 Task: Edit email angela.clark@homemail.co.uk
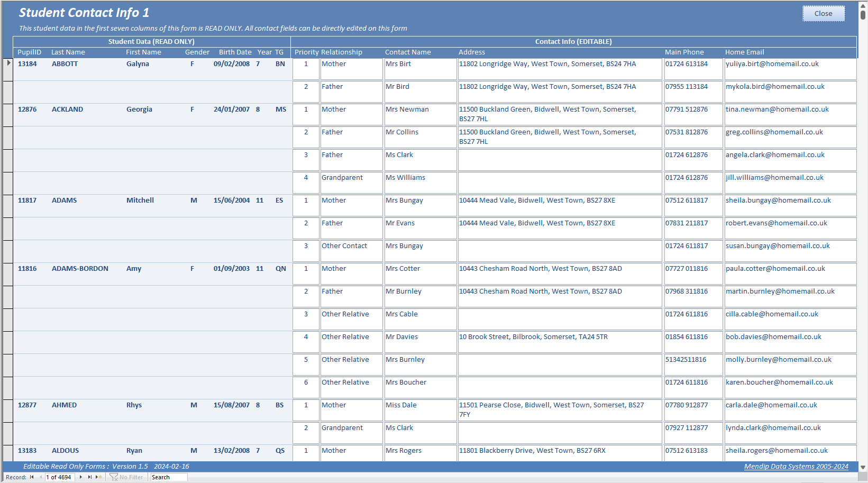[x=790, y=160]
